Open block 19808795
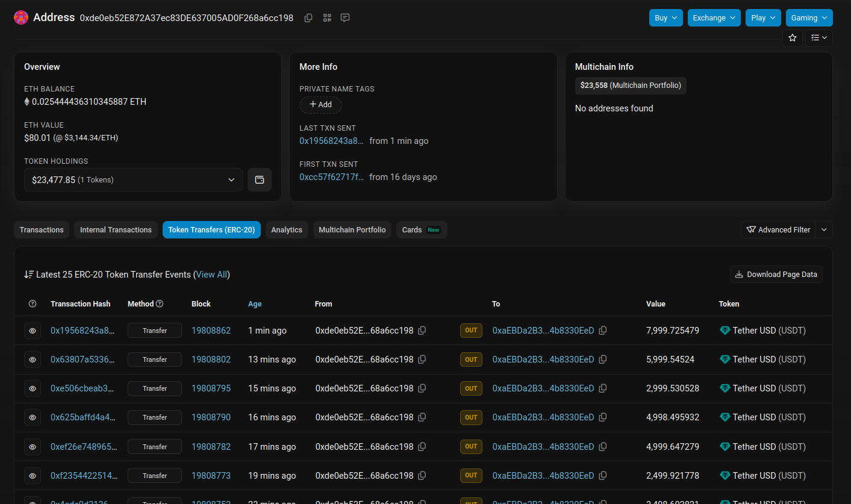 [x=211, y=388]
